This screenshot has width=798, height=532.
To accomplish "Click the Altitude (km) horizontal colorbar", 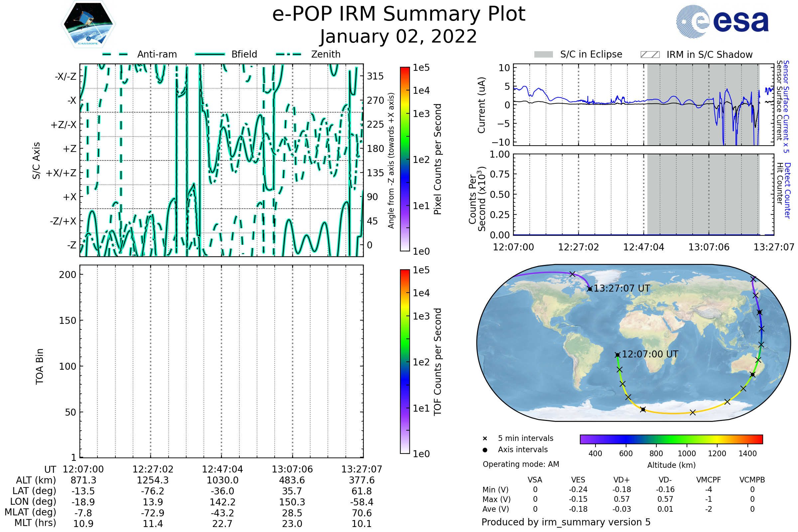I will pos(671,439).
